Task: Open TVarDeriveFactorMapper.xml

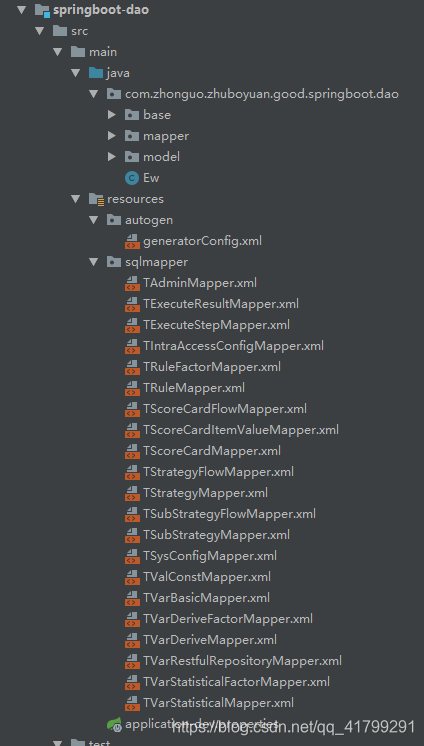Action: (x=227, y=618)
